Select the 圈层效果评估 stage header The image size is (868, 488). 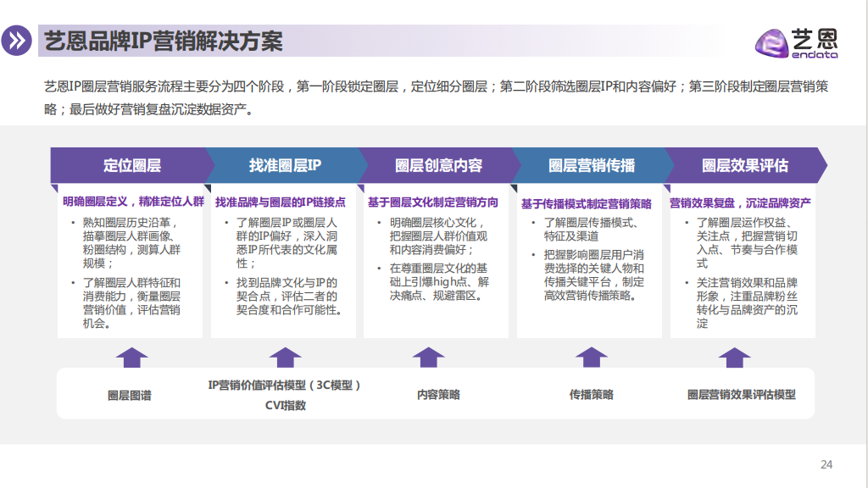pyautogui.click(x=743, y=165)
